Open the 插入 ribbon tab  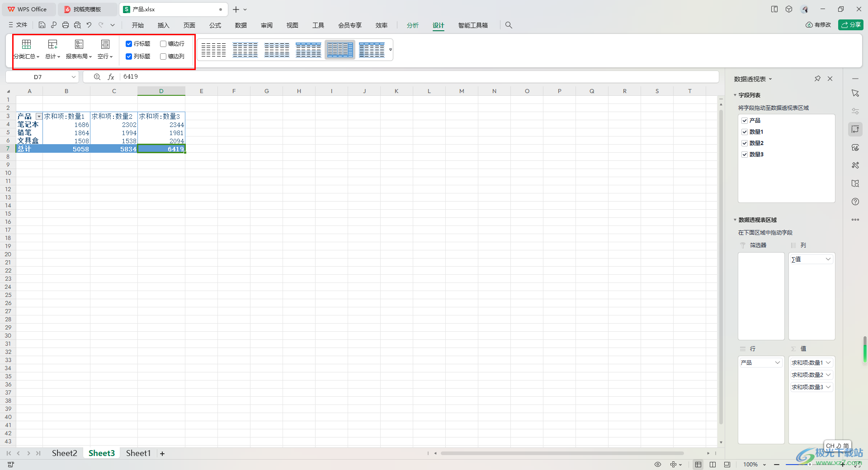click(164, 25)
